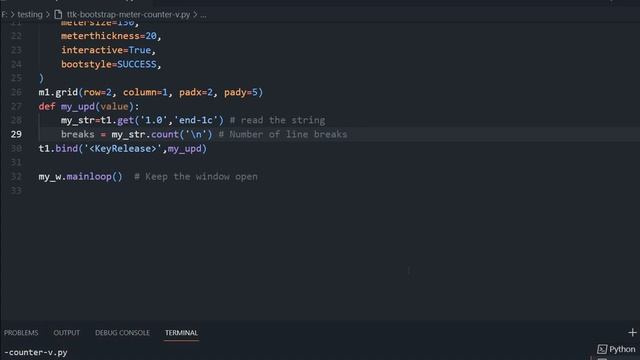Select the Python terminal entry
640x360 pixels.
tap(616, 349)
